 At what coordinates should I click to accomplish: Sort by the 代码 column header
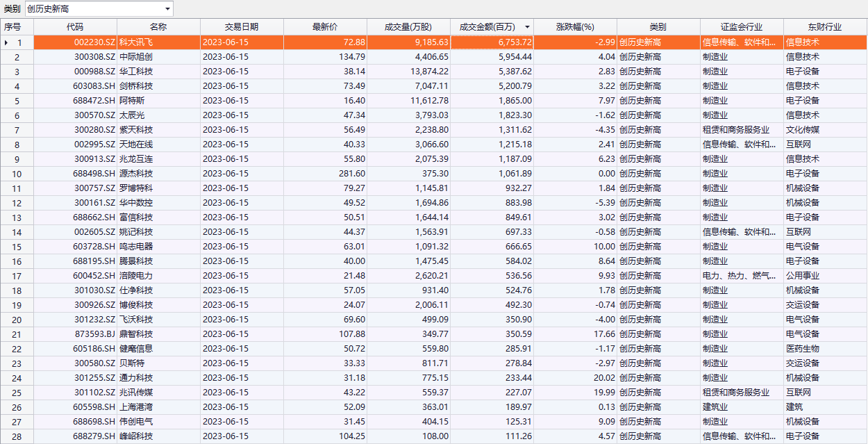tap(75, 27)
